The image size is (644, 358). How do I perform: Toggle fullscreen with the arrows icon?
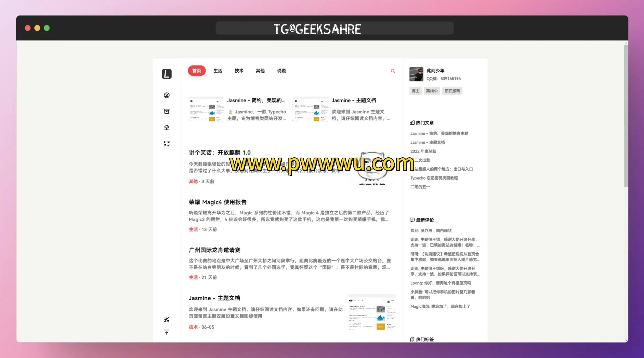tap(167, 144)
